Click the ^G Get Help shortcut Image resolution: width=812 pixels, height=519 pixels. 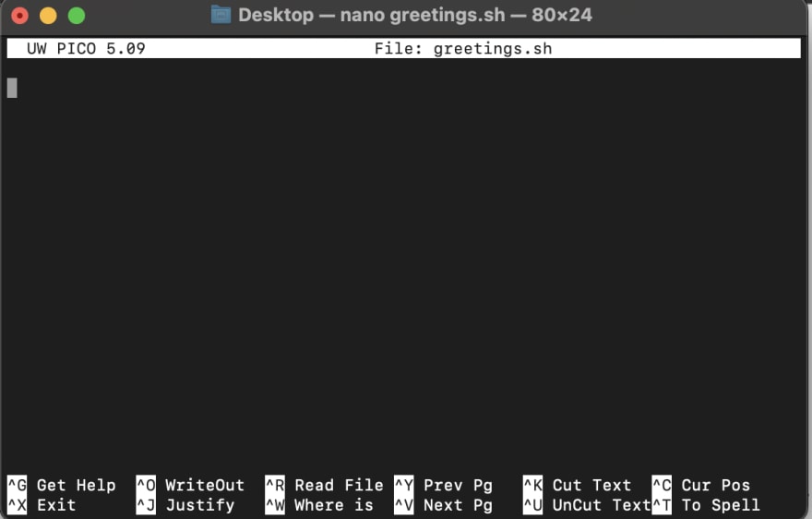62,486
